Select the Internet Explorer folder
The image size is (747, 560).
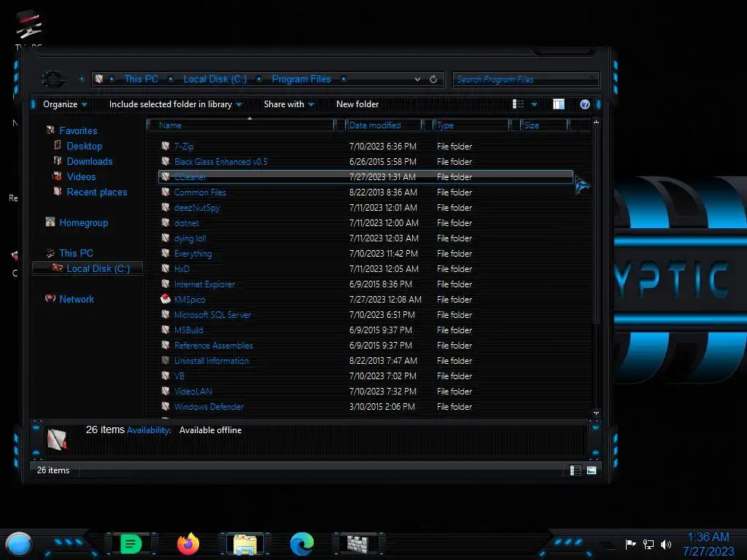[204, 284]
